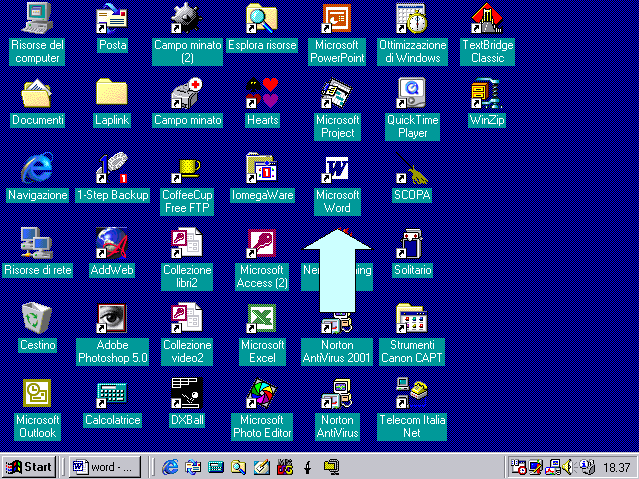Click the pencil notepad Quick Launch icon
Screen dimensions: 639x479
(x=262, y=467)
